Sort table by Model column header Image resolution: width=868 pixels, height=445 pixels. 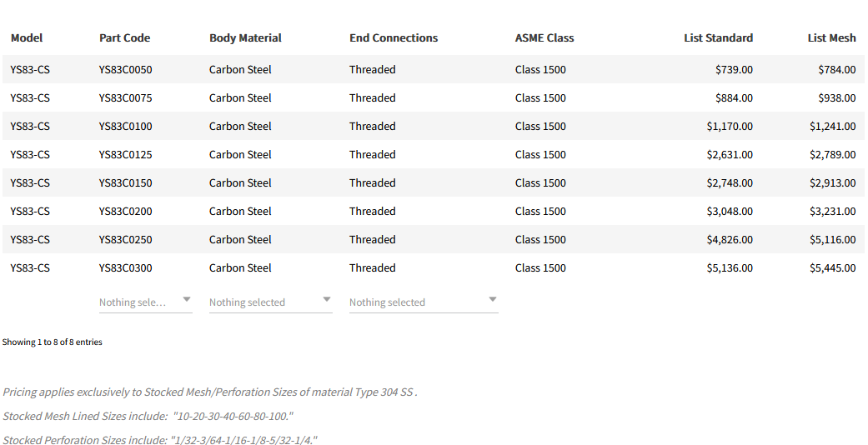coord(27,37)
